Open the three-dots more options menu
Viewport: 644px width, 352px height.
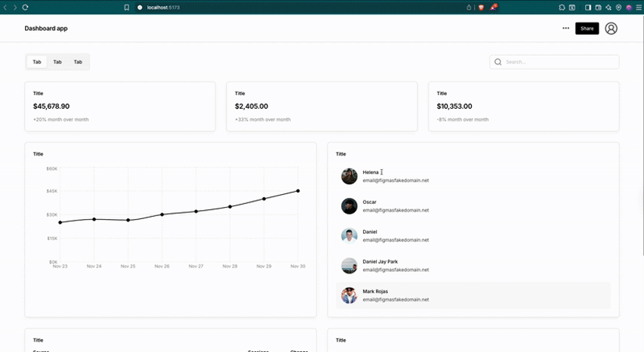pos(565,29)
